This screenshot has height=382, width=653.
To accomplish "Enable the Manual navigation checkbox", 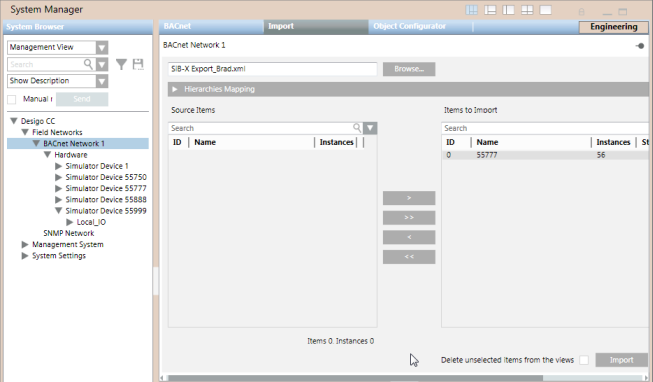I will 12,99.
